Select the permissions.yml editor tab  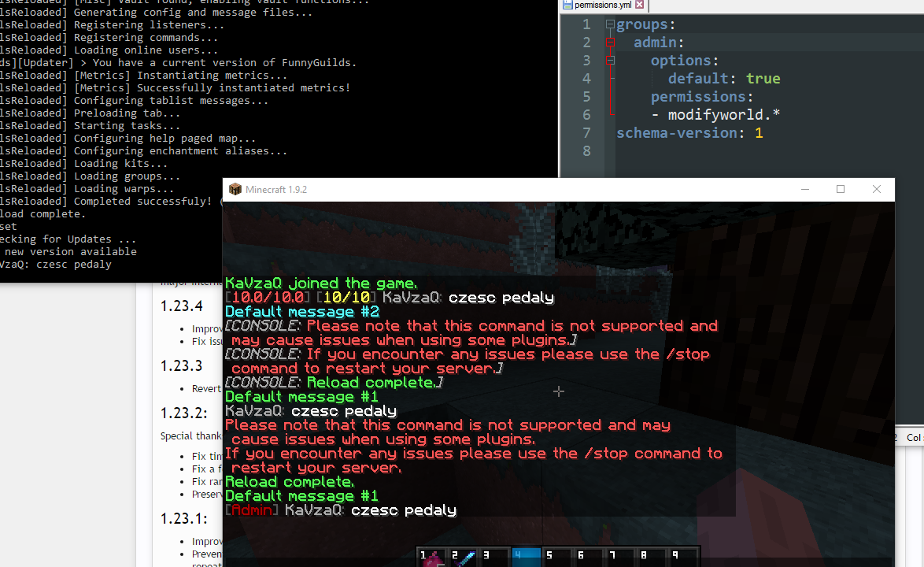pos(604,6)
